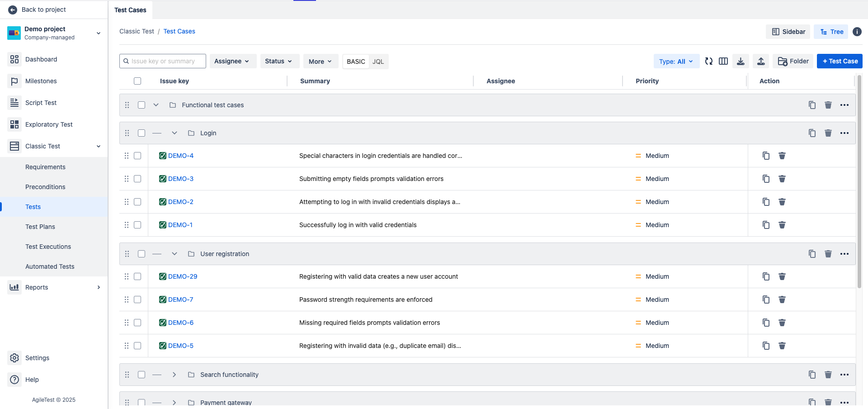Screen dimensions: 868x409
Task: Delete the User registration folder
Action: [828, 254]
